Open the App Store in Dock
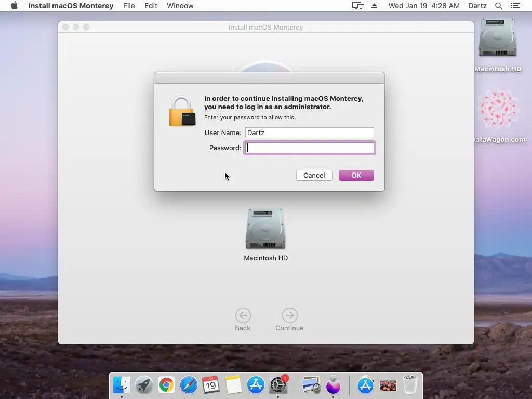Viewport: 532px width, 399px height. tap(256, 385)
